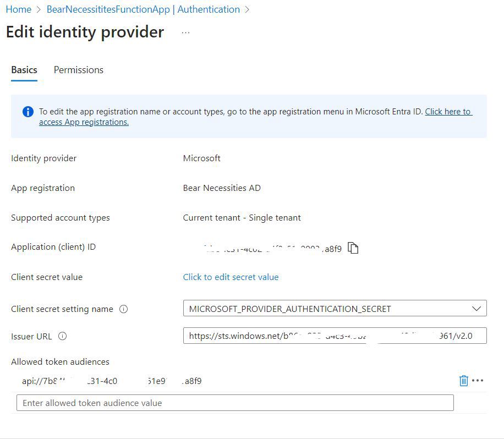Focus the allowed token audience input
The width and height of the screenshot is (504, 439).
tap(235, 403)
